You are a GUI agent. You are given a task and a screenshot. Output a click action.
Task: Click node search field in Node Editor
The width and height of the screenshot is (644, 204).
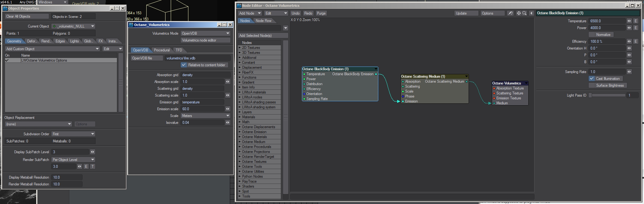pyautogui.click(x=260, y=28)
